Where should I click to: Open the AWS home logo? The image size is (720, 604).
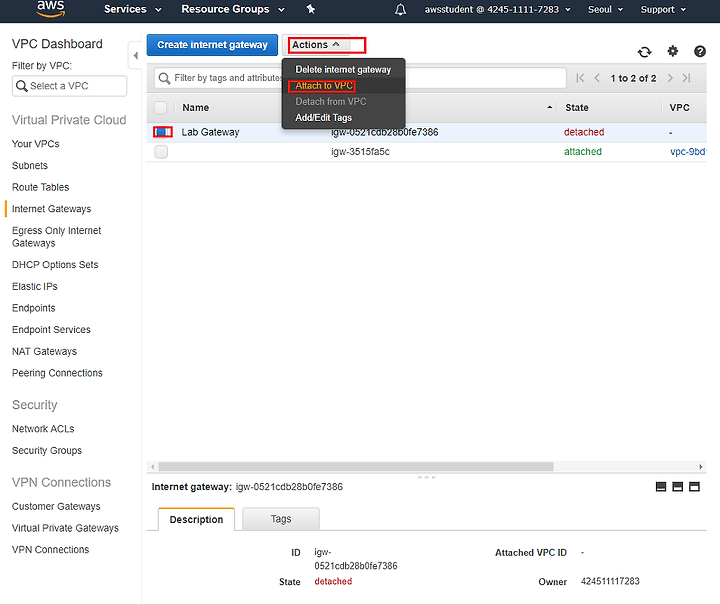point(51,9)
